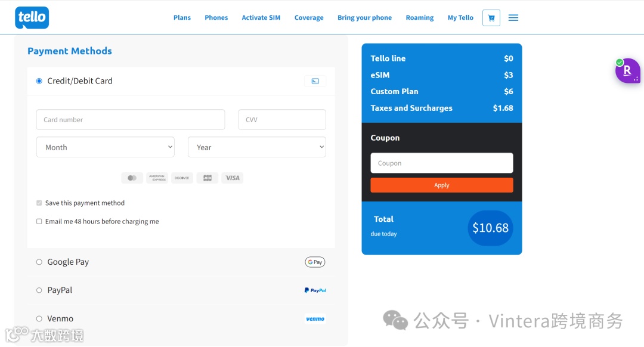The height and width of the screenshot is (347, 644).
Task: Toggle Save this payment method checkbox
Action: [x=39, y=203]
